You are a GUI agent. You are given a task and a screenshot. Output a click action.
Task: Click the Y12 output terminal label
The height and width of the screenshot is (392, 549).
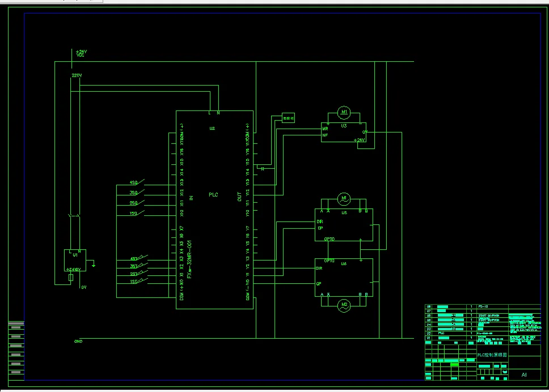[247, 193]
